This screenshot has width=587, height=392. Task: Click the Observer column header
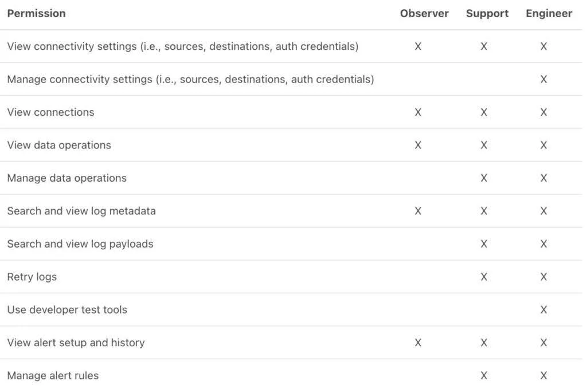424,13
